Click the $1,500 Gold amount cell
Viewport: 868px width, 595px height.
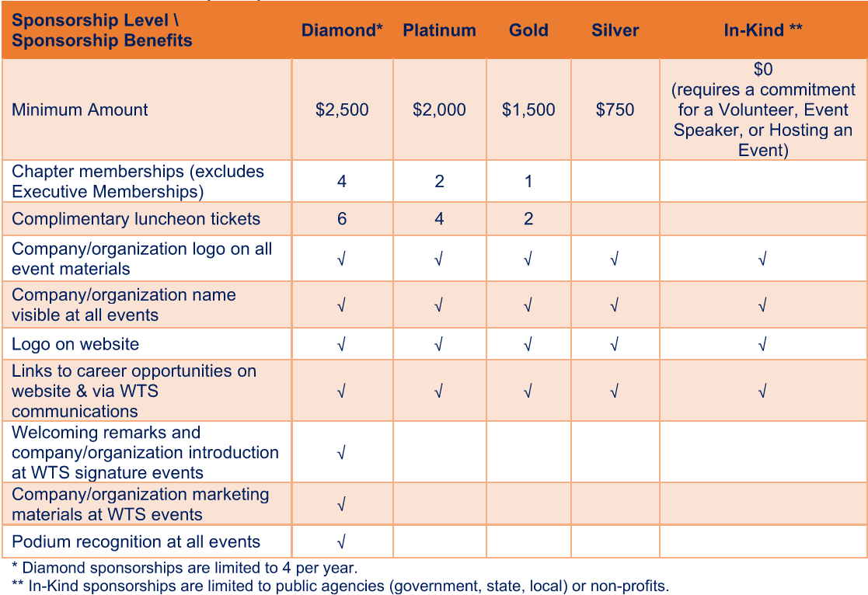tap(528, 110)
